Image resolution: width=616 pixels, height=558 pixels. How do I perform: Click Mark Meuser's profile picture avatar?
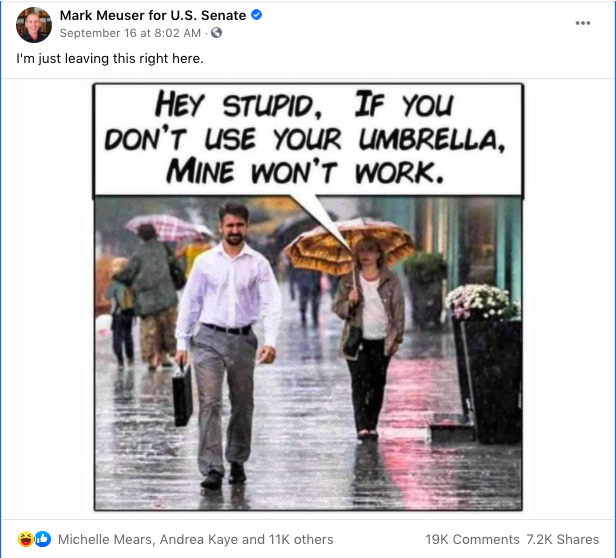(x=33, y=24)
